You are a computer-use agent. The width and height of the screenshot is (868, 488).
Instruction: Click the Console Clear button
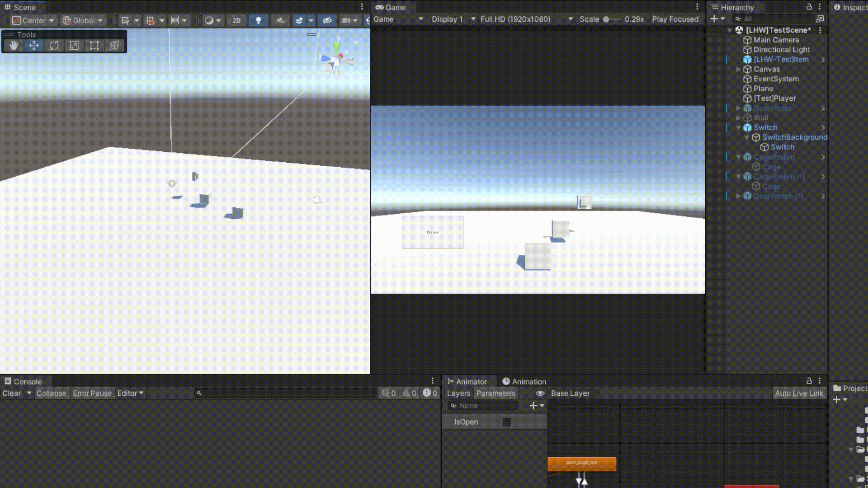[x=12, y=393]
